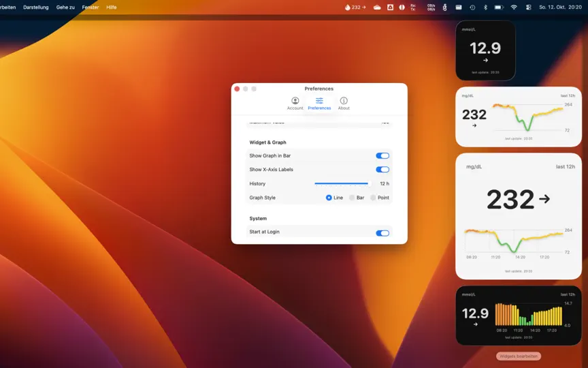Click the date and time So. 12. Okt. 20:20
Screen dimensions: 588x368
pyautogui.click(x=560, y=7)
